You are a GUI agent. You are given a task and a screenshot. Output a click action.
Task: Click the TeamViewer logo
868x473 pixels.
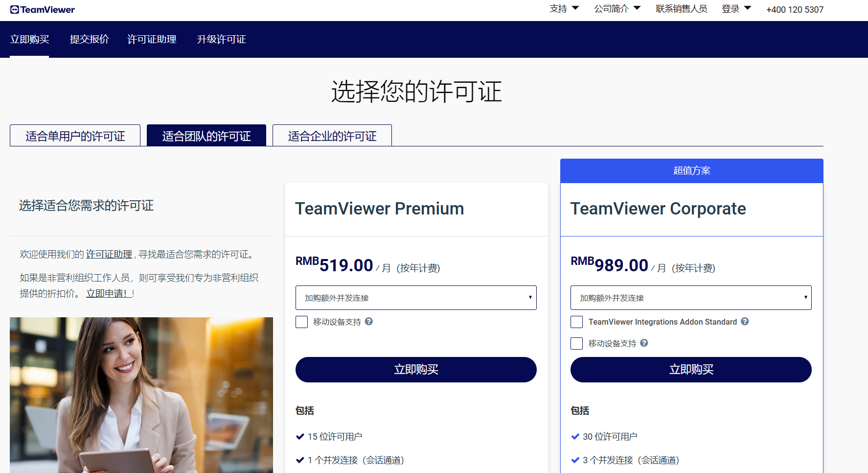point(43,10)
